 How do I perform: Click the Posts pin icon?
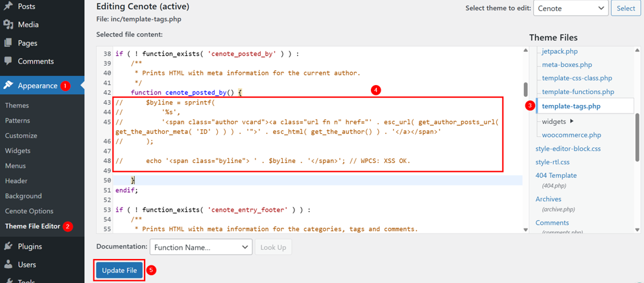(x=8, y=6)
